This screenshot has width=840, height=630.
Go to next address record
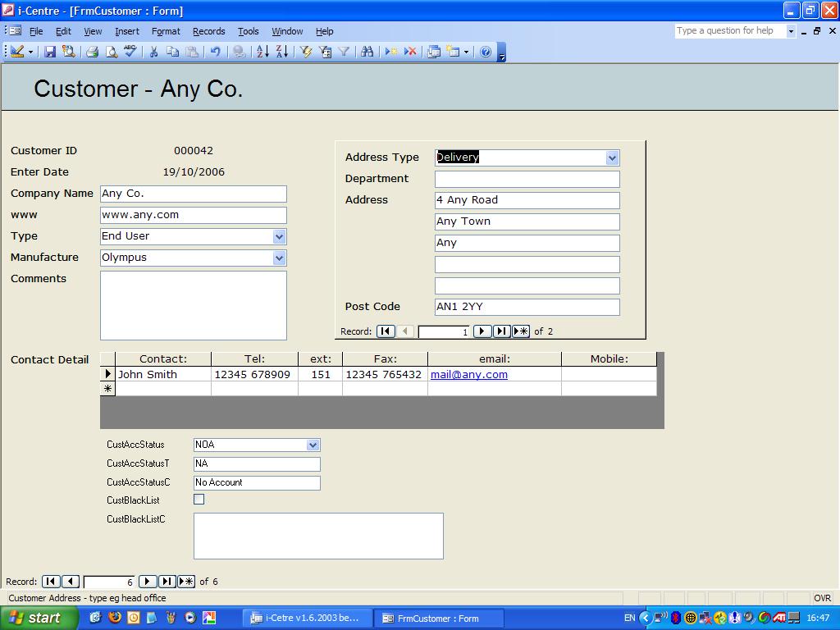coord(482,331)
